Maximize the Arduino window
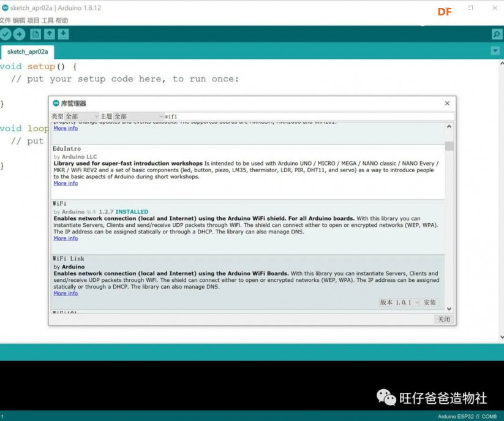The width and height of the screenshot is (504, 421). 470,8
